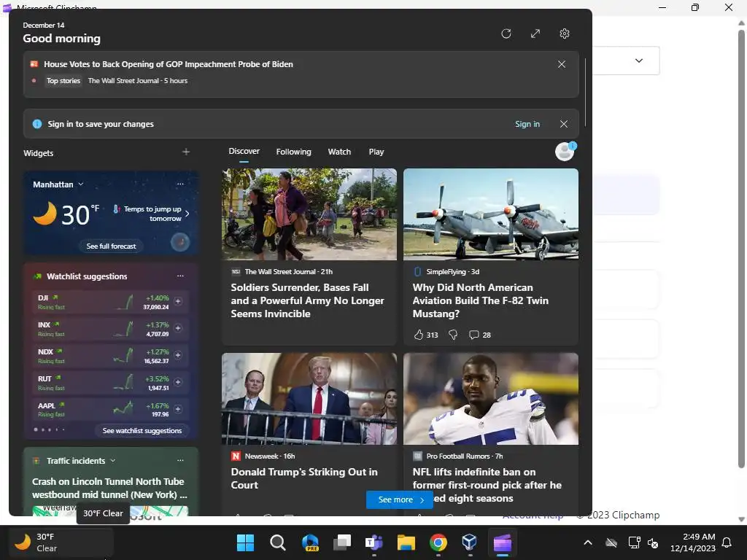Open Crash on Lincoln Tunnel traffic incident
The image size is (747, 560).
109,488
